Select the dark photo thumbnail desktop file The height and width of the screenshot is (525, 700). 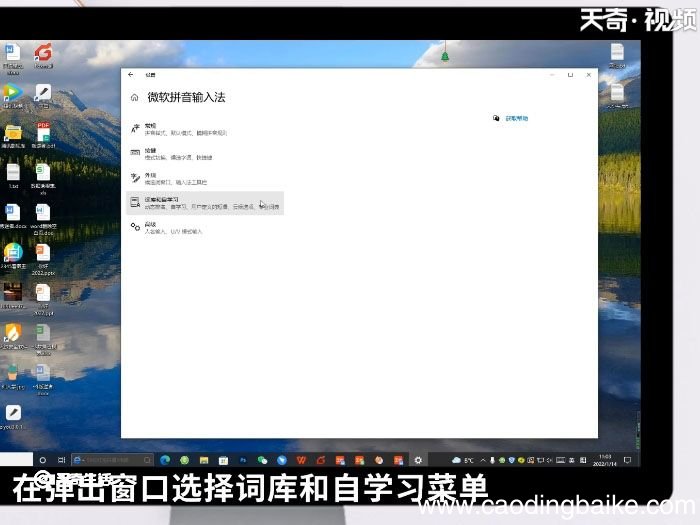pyautogui.click(x=12, y=296)
